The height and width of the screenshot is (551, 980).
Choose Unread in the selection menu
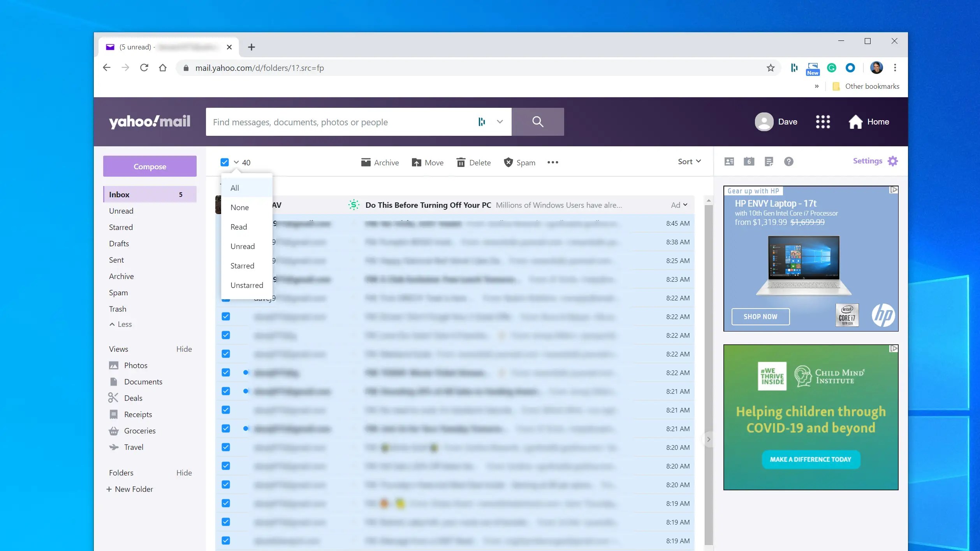242,246
